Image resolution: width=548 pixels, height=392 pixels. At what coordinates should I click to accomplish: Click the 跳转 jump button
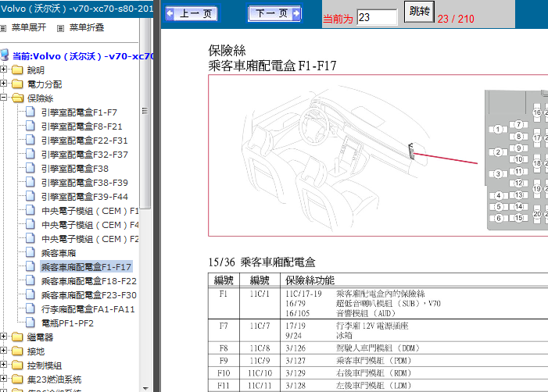tap(419, 12)
